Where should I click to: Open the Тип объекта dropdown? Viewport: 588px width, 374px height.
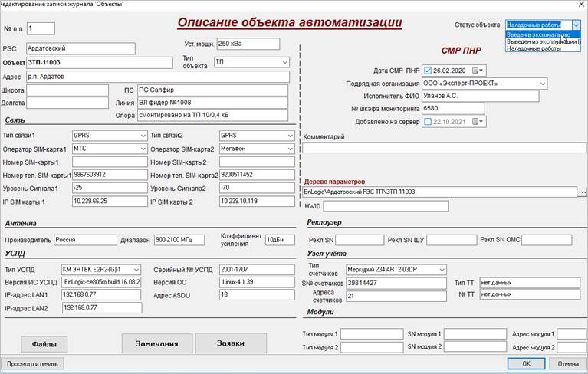[x=285, y=62]
